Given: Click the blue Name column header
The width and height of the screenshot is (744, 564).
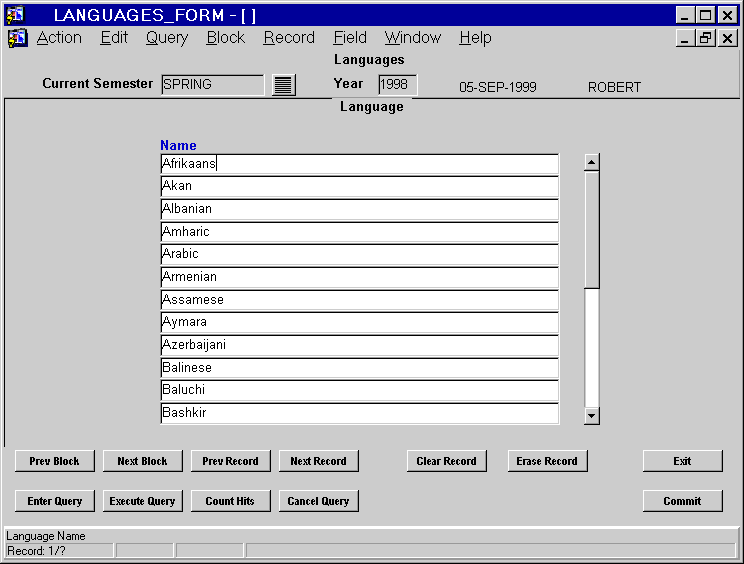Looking at the screenshot, I should (178, 145).
